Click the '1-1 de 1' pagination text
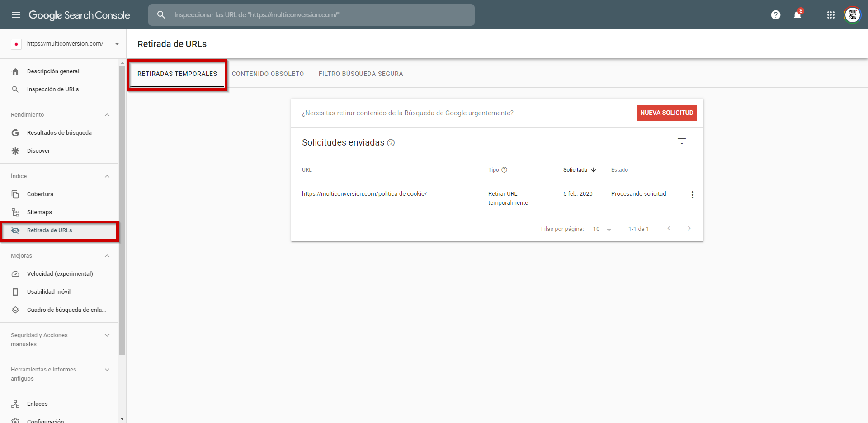The width and height of the screenshot is (868, 423). tap(638, 229)
